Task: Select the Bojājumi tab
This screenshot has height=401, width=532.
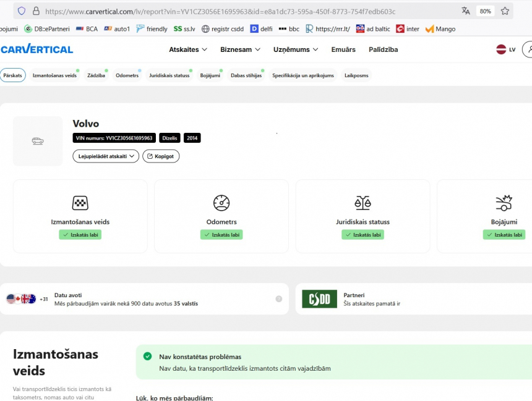Action: 210,75
